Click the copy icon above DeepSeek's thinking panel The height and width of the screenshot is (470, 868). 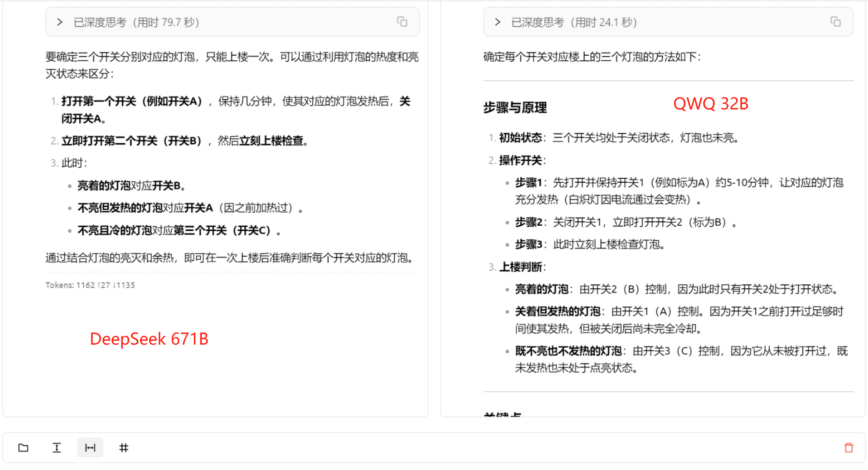[x=402, y=21]
